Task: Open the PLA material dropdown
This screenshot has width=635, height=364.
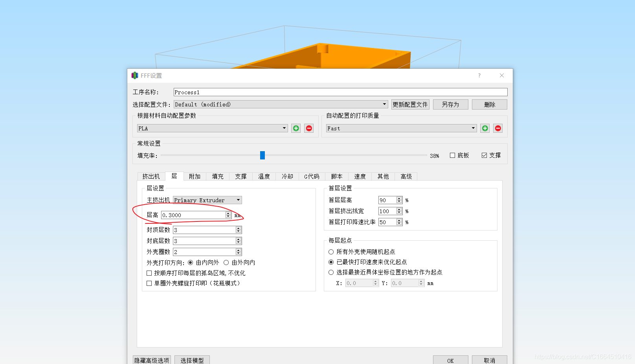Action: click(x=284, y=128)
